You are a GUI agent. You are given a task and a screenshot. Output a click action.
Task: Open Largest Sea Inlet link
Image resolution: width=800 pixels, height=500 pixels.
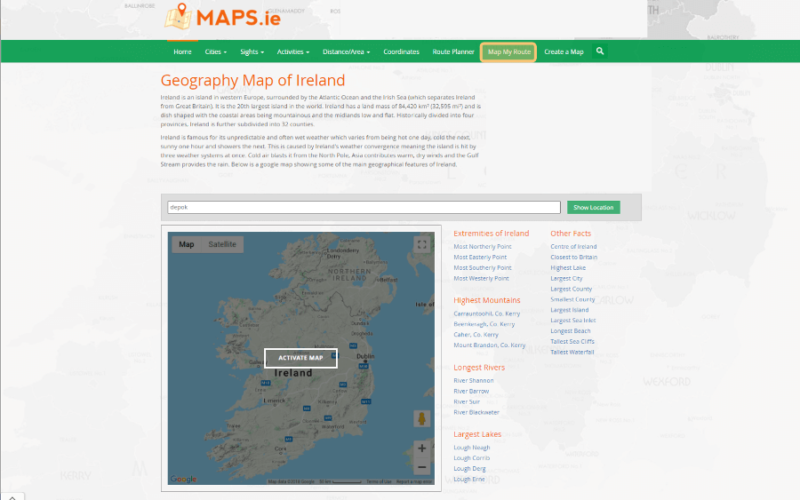(573, 320)
